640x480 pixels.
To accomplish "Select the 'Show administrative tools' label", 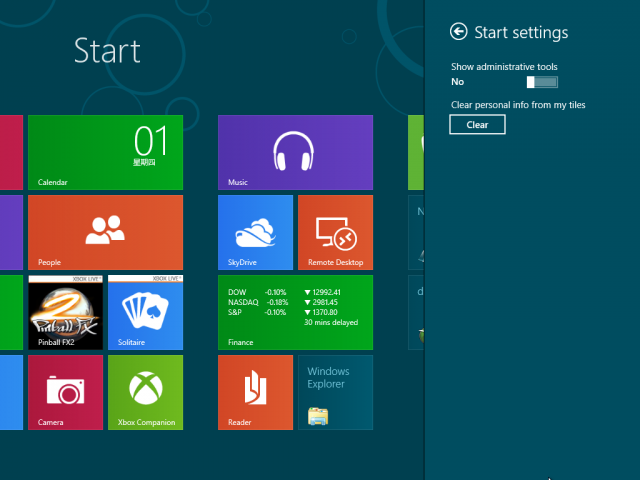I will coord(504,67).
